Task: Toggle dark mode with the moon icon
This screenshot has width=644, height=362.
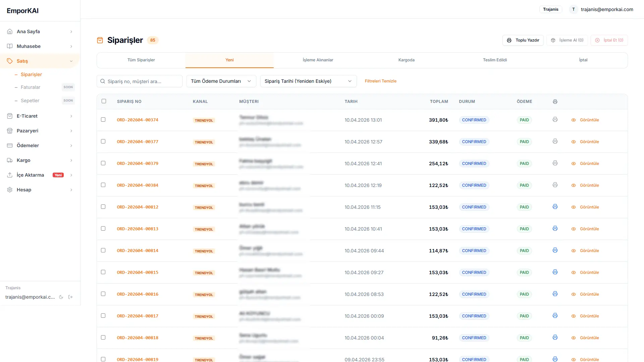Action: [x=61, y=297]
